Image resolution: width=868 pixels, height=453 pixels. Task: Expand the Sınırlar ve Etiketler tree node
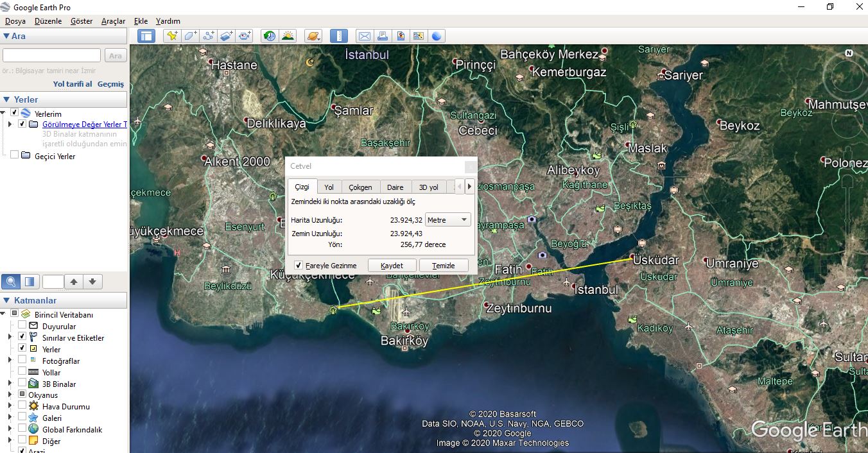point(10,337)
